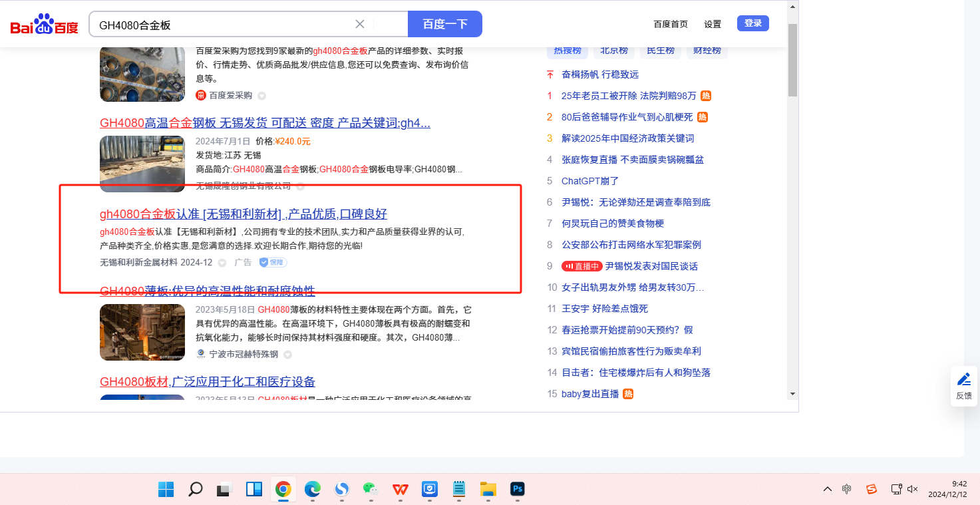Viewport: 980px width, 505px height.
Task: Open Sogou input method tray icon
Action: pos(871,489)
